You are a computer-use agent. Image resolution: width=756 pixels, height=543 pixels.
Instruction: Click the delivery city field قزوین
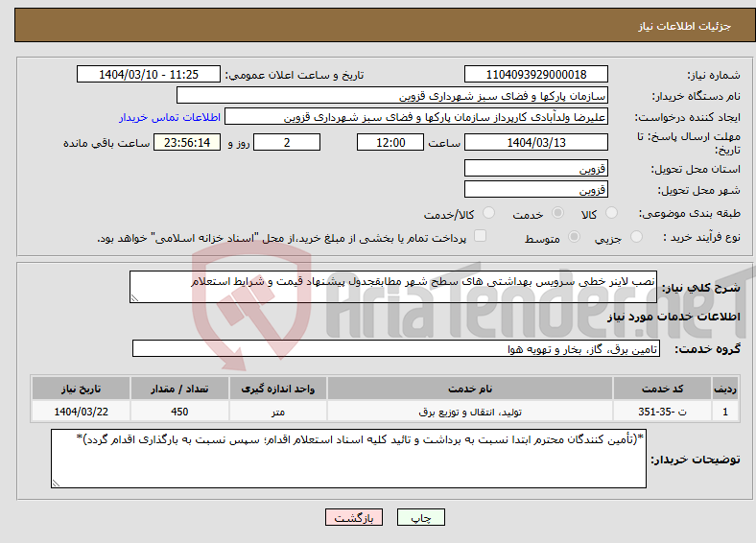(x=535, y=189)
